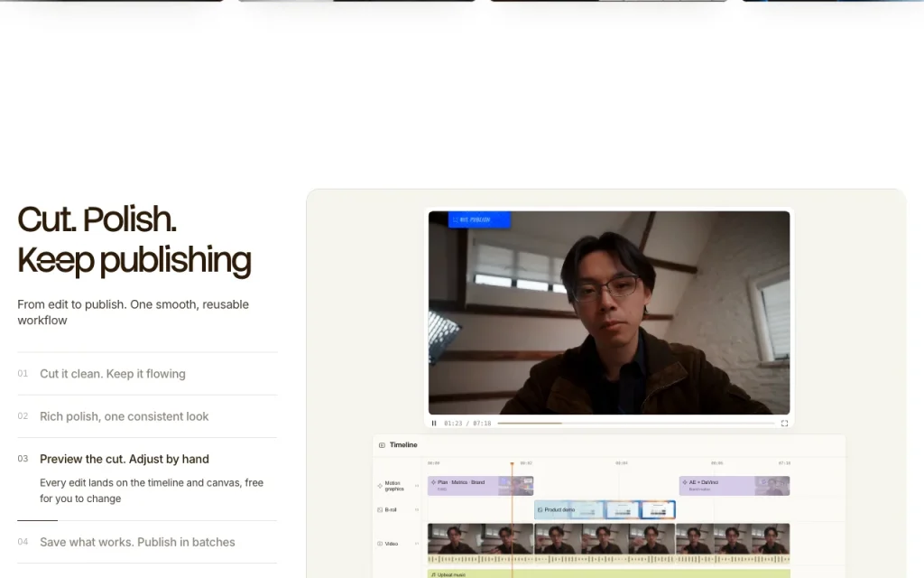The width and height of the screenshot is (924, 578).
Task: Click the 00:06 mark on the timeline ruler
Action: click(x=716, y=463)
